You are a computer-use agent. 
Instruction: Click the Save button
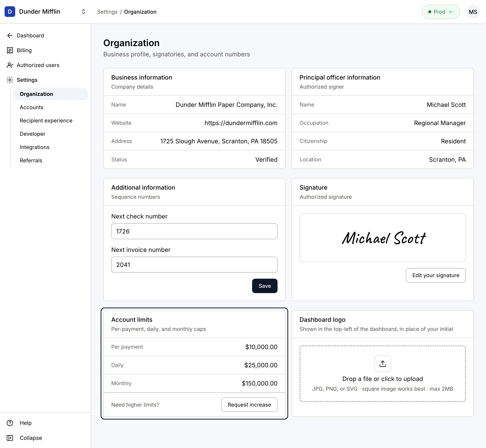264,286
